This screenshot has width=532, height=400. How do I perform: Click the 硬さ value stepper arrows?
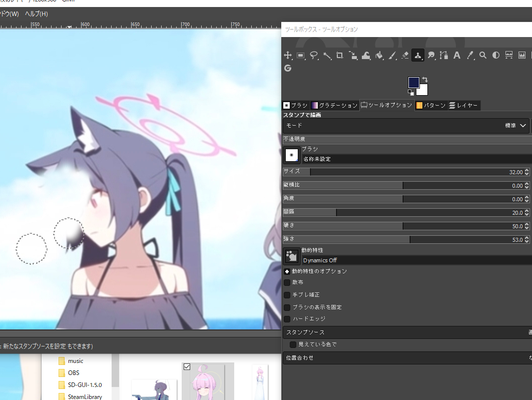[526, 226]
